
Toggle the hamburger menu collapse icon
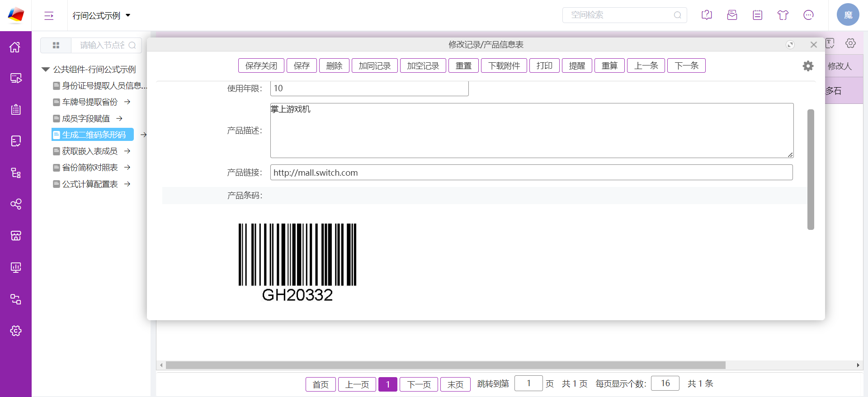pos(49,16)
